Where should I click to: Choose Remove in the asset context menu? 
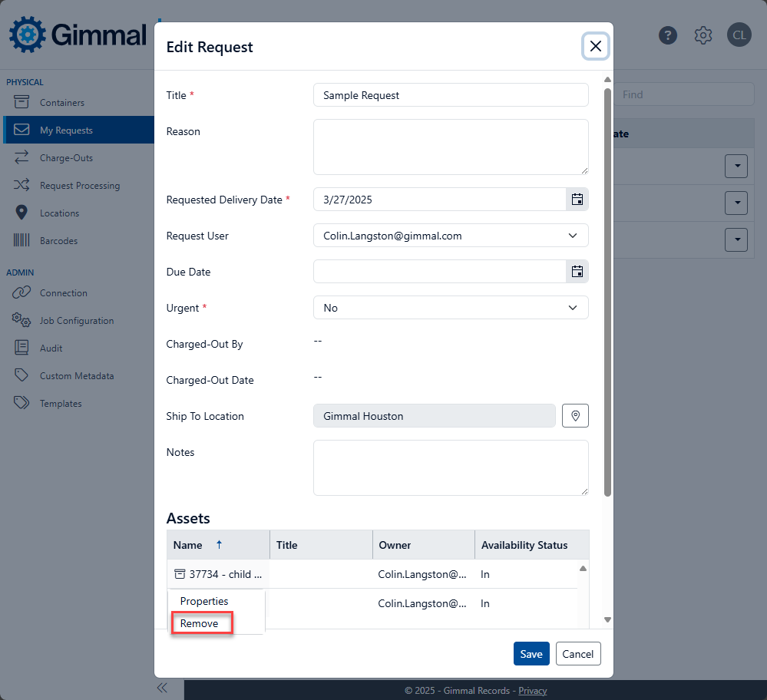pyautogui.click(x=199, y=624)
